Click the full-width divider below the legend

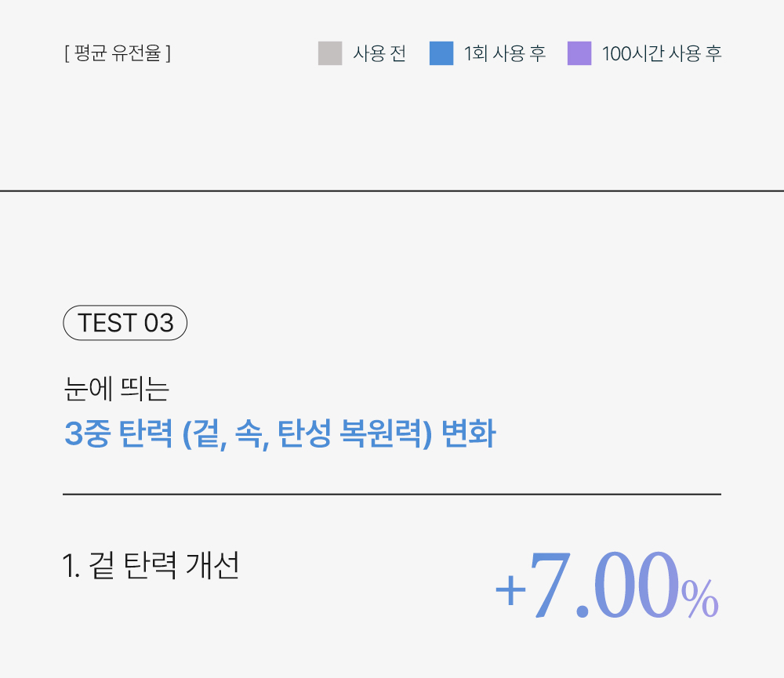[x=392, y=190]
